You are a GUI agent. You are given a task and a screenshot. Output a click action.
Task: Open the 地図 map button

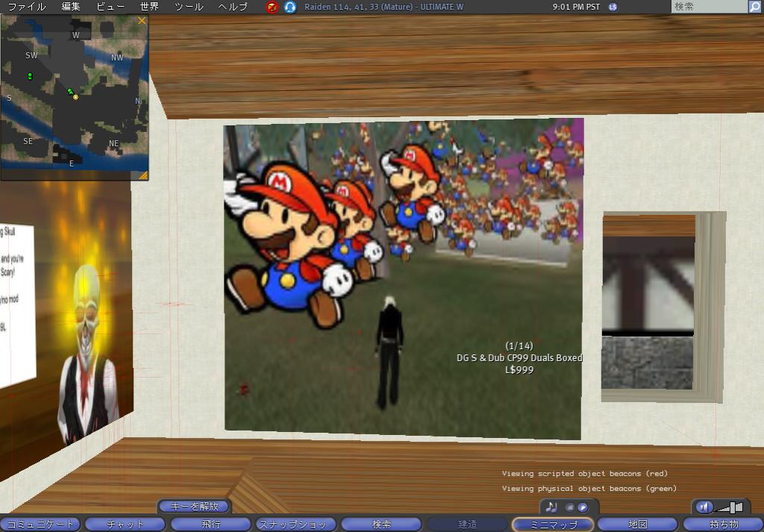pyautogui.click(x=638, y=525)
